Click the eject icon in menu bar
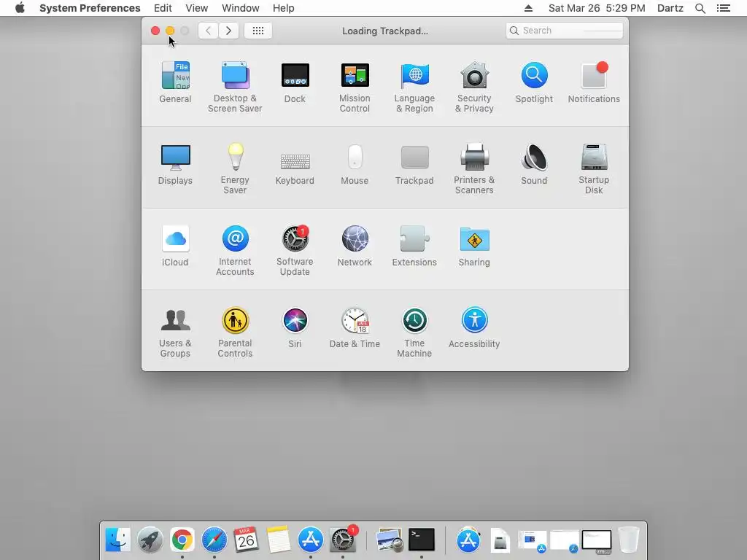Image resolution: width=747 pixels, height=560 pixels. [x=528, y=8]
